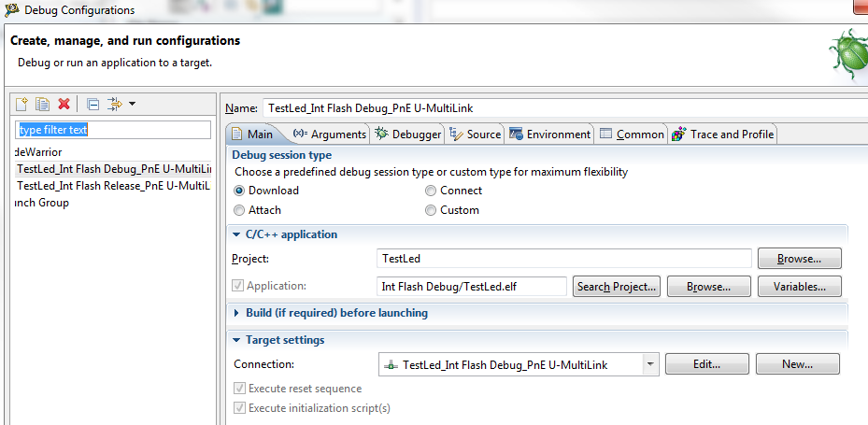Click the Search Project button
The width and height of the screenshot is (868, 425).
click(x=617, y=287)
